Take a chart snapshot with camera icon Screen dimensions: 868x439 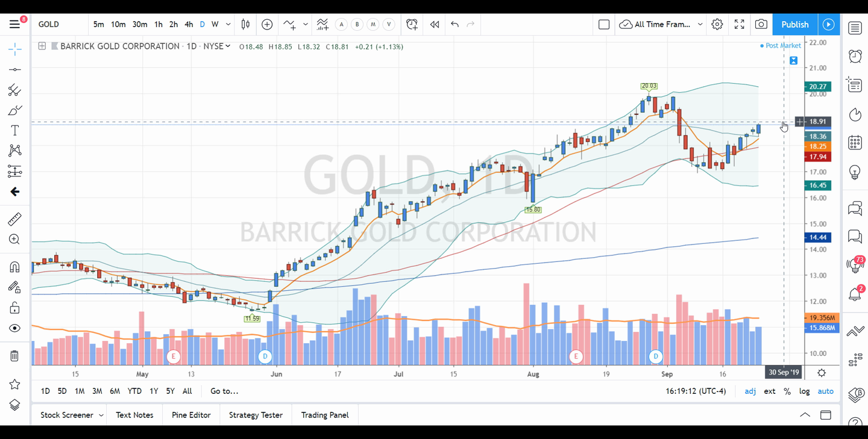coord(761,25)
